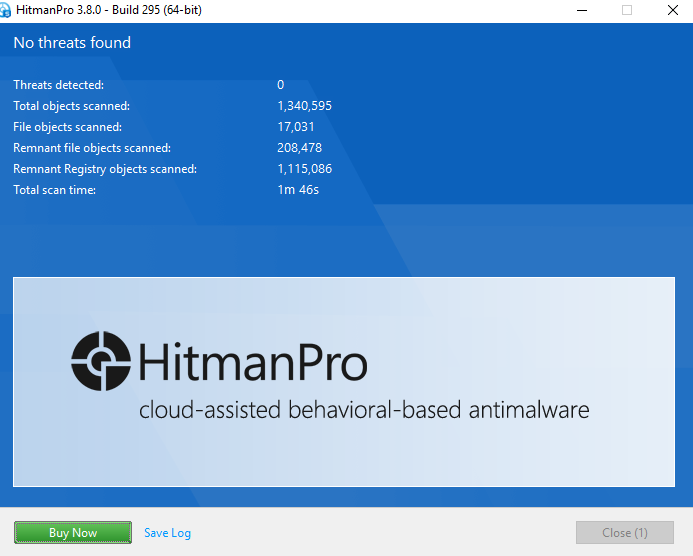Click the maximize window button

pos(627,10)
